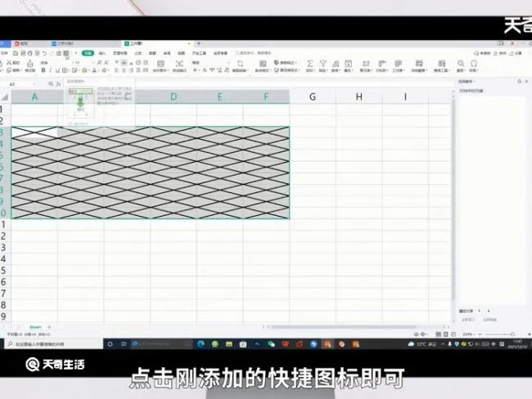
Task: Click the Cortana circle icon on taskbar
Action: click(110, 344)
